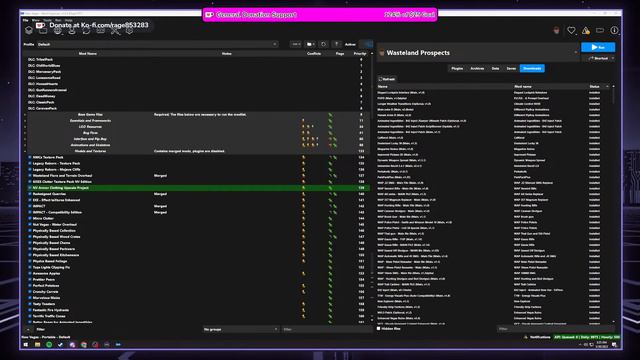Open the No groups dropdown
640x360 pixels.
240,329
